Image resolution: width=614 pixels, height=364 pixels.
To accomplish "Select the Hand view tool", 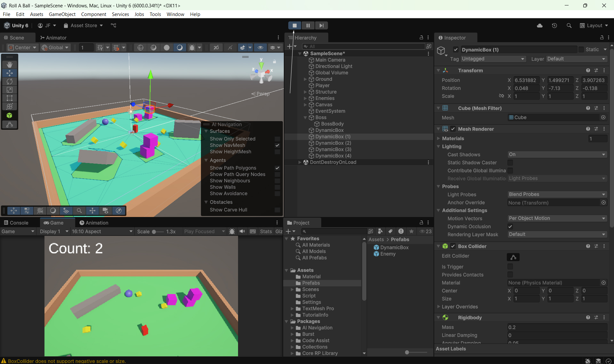I will tap(10, 65).
